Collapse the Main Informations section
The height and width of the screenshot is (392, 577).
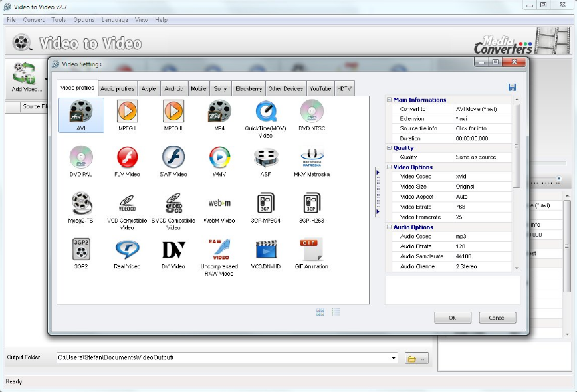click(390, 100)
